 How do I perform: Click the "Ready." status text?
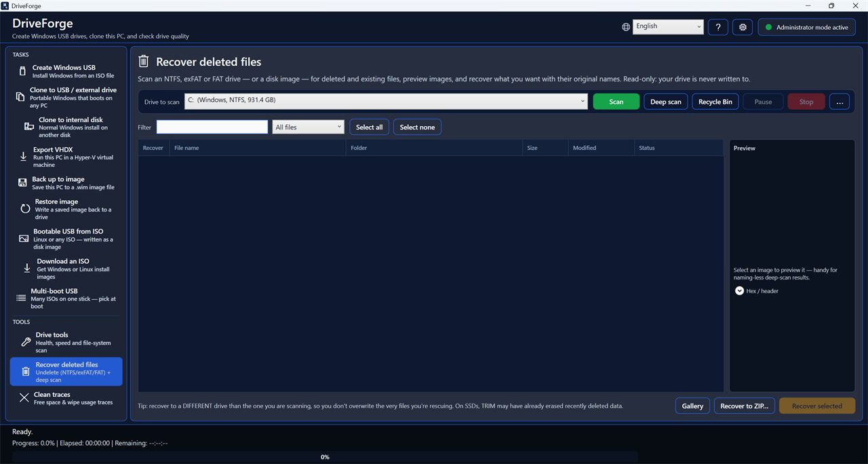coord(22,431)
